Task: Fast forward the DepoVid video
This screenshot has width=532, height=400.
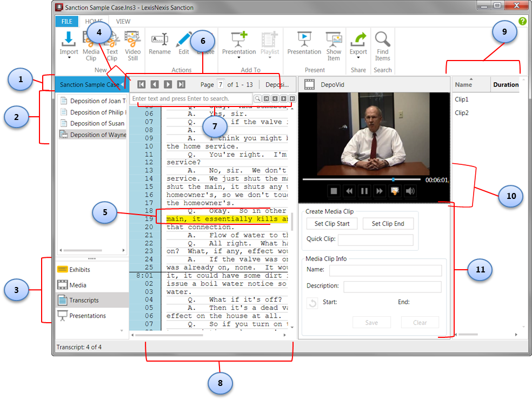Action: click(380, 191)
